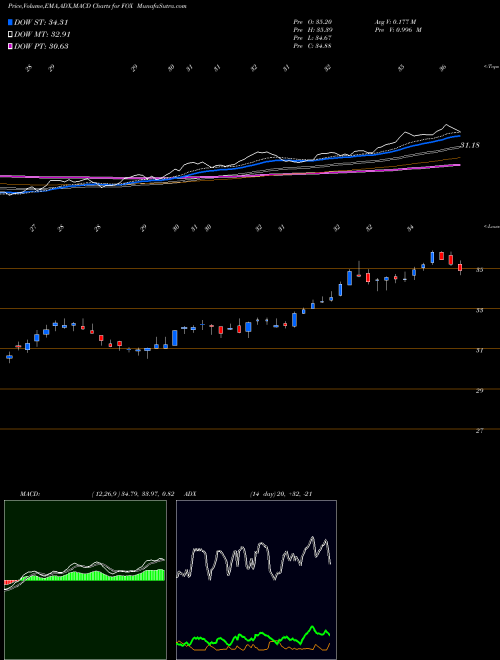Click the 'ADX' panel heading
Viewport: 500px width, 660px height.
(190, 494)
